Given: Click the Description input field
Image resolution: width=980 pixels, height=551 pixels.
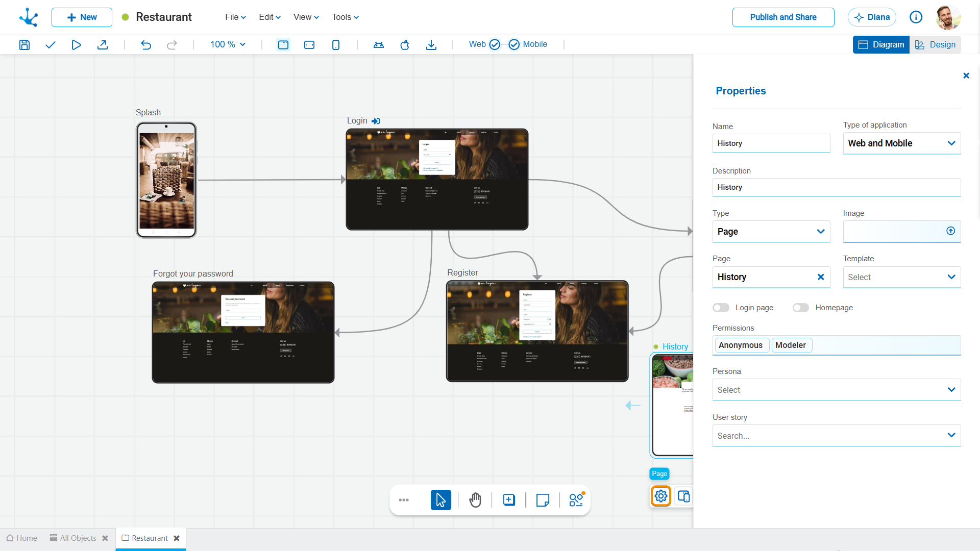Looking at the screenshot, I should click(x=836, y=187).
